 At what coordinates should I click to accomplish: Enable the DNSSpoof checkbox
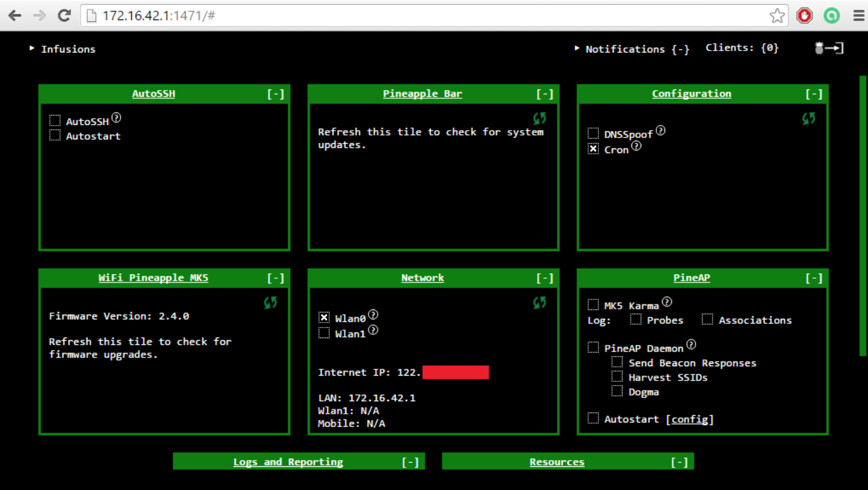593,133
